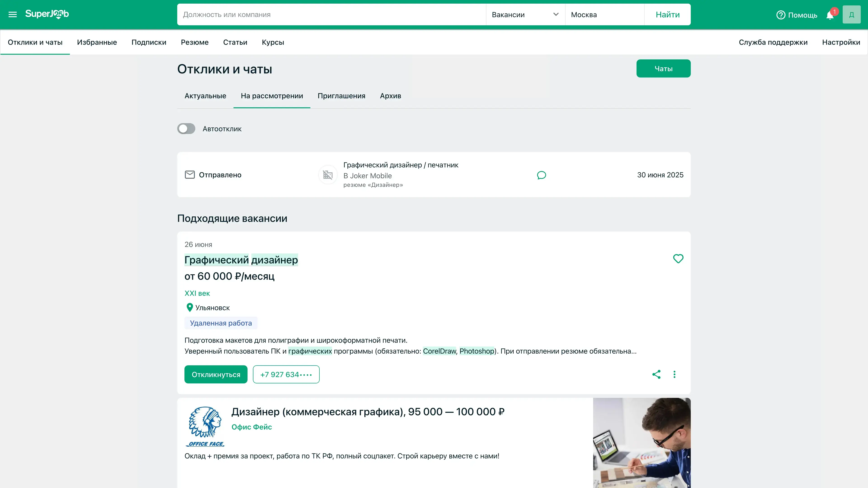Viewport: 868px width, 488px height.
Task: Open the Архив tab
Action: point(390,96)
